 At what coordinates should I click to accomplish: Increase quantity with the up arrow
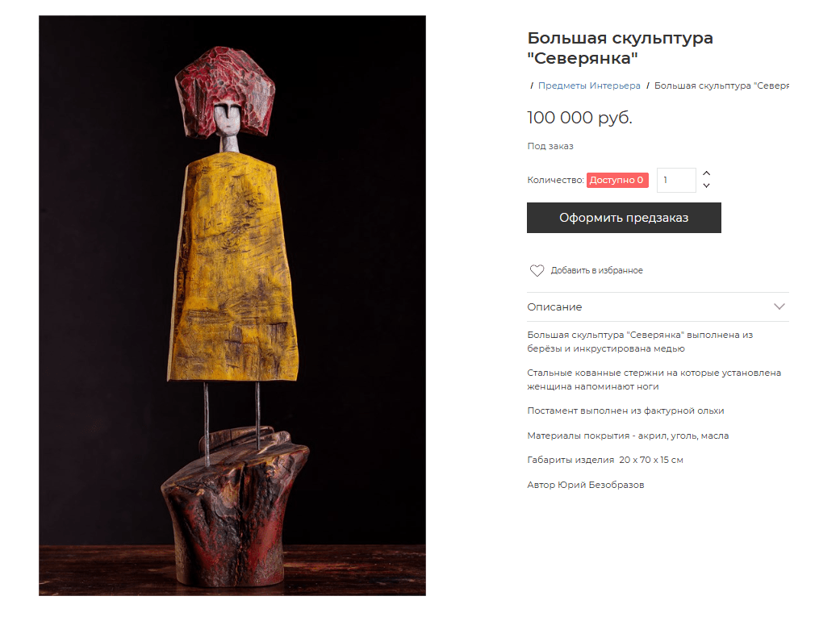pos(707,173)
